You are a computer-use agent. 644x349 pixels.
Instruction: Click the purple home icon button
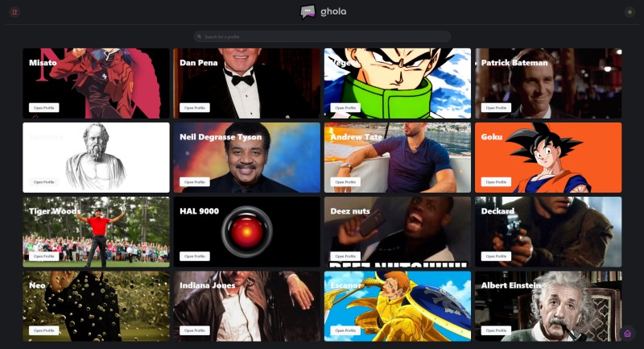pos(627,334)
